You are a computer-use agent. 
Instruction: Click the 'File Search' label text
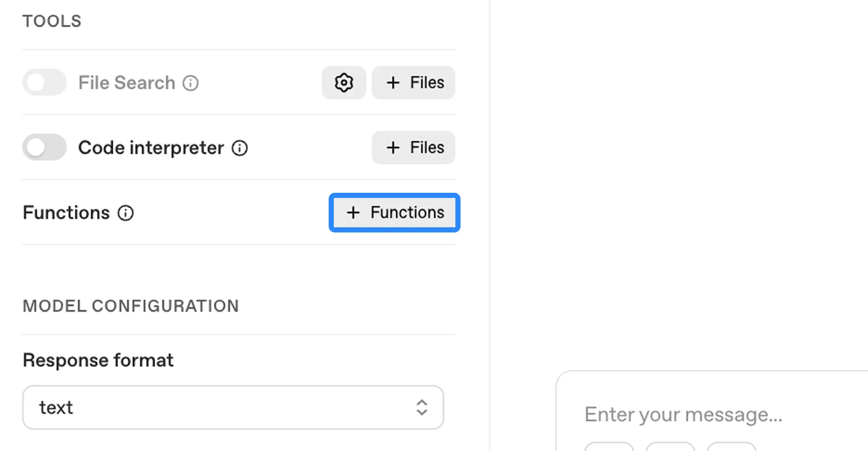pyautogui.click(x=127, y=82)
